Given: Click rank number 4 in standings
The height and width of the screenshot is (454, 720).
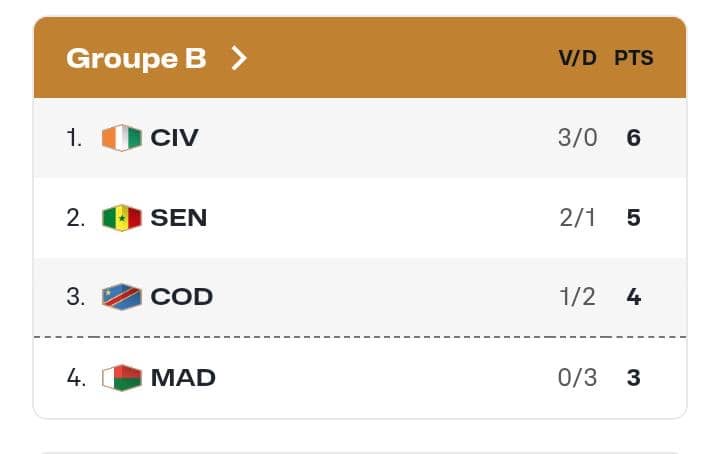Looking at the screenshot, I should pyautogui.click(x=75, y=378).
